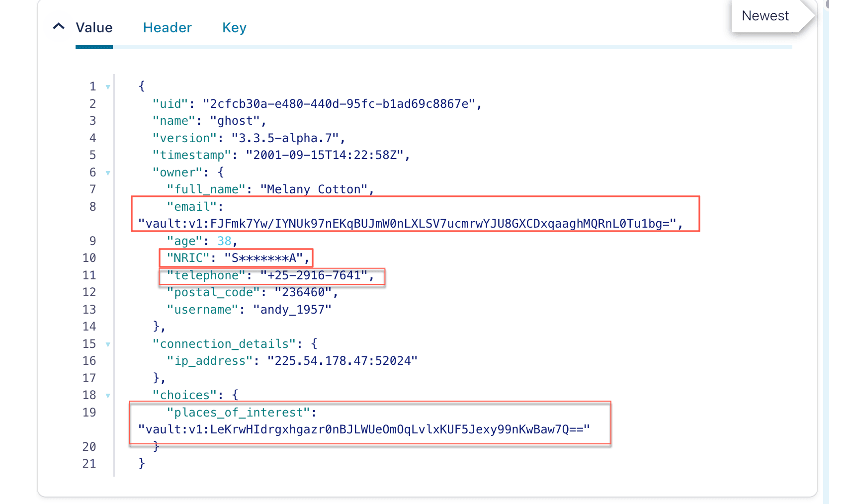The height and width of the screenshot is (504, 850).
Task: Click the telephone value "+25-2916-7641"
Action: 314,275
